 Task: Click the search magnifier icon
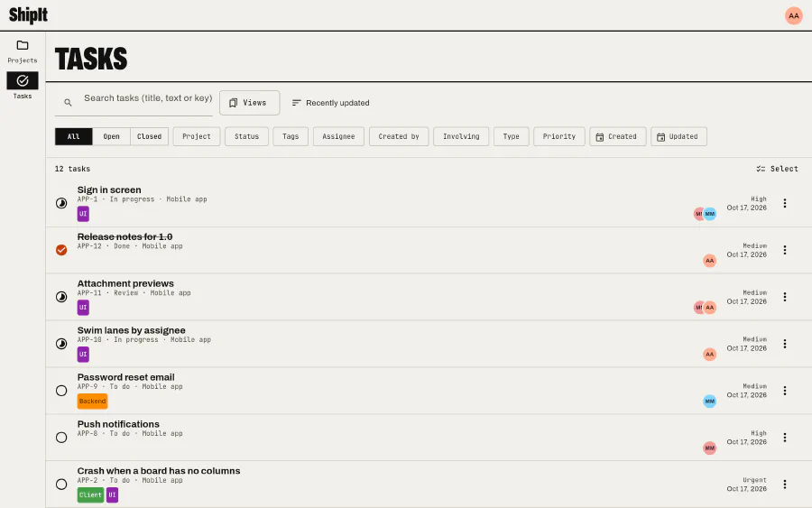coord(68,103)
